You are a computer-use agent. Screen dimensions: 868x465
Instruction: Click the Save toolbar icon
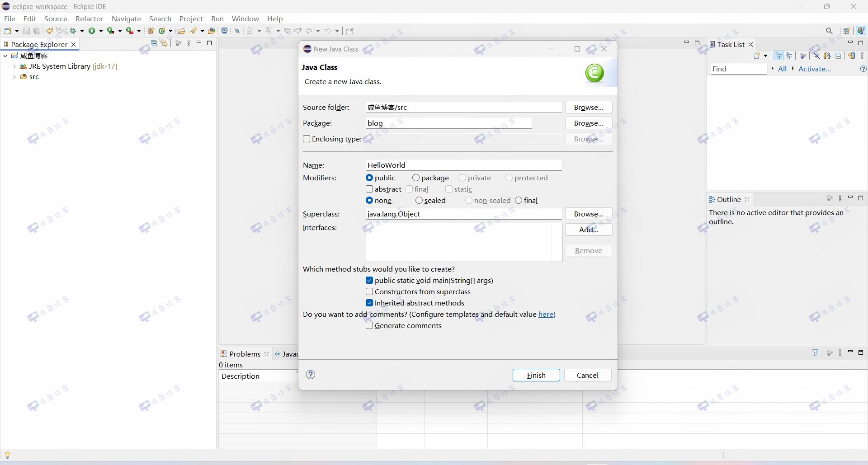click(26, 31)
